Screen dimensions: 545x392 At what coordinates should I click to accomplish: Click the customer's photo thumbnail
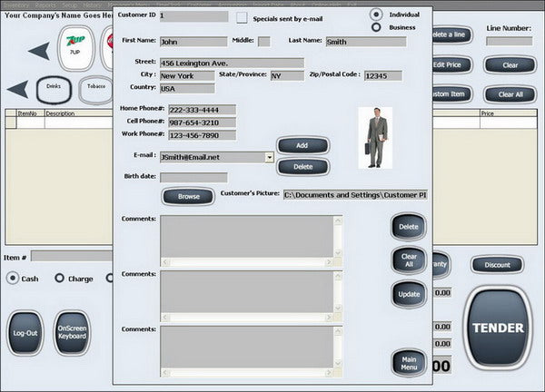tap(375, 138)
